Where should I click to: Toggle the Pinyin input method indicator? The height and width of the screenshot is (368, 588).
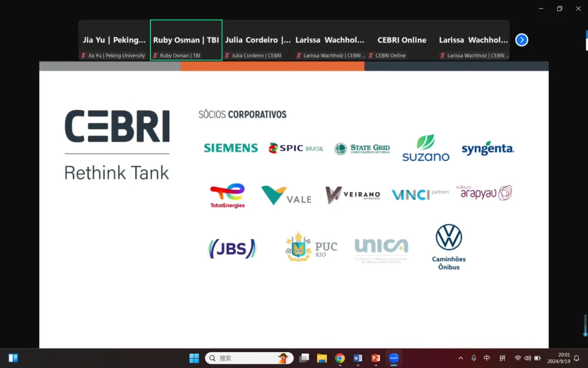pos(502,358)
